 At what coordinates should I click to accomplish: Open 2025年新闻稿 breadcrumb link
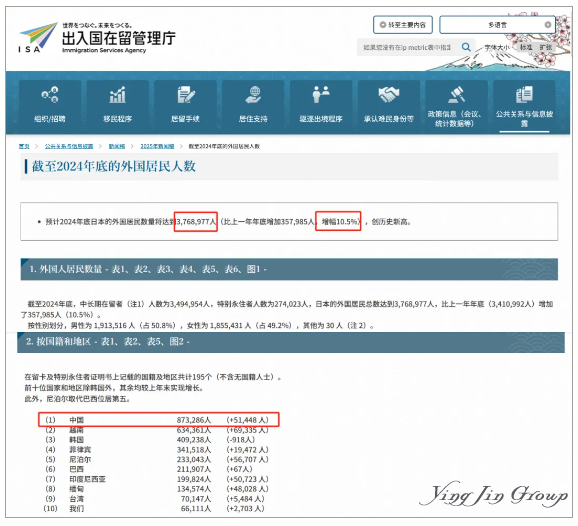tap(157, 146)
